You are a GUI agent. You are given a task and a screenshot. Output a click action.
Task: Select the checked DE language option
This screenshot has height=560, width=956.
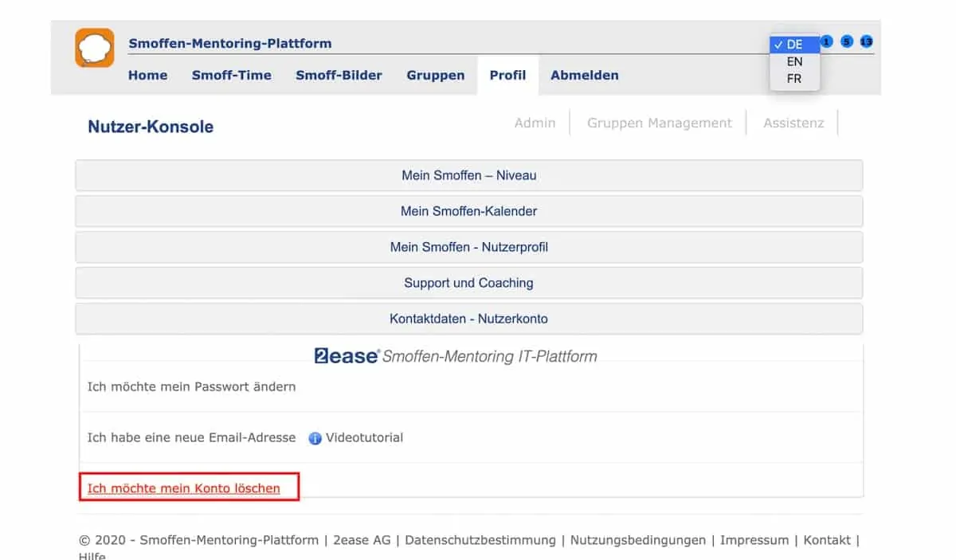(793, 45)
